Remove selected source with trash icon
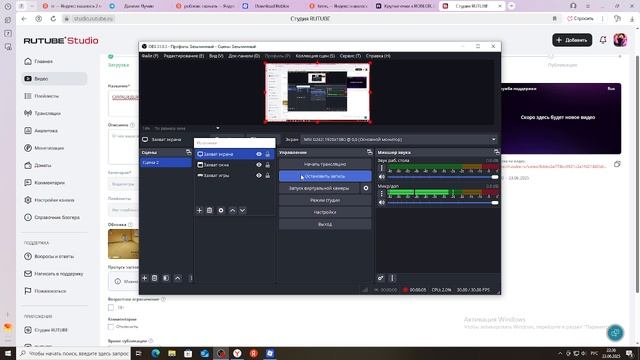Screen dimensions: 640x360 tap(209, 210)
